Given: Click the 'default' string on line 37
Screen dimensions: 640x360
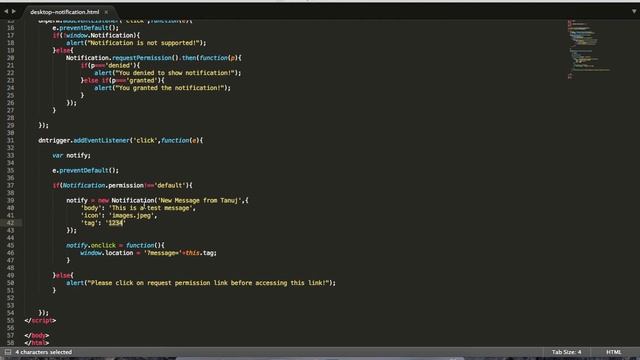Looking at the screenshot, I should [170, 185].
